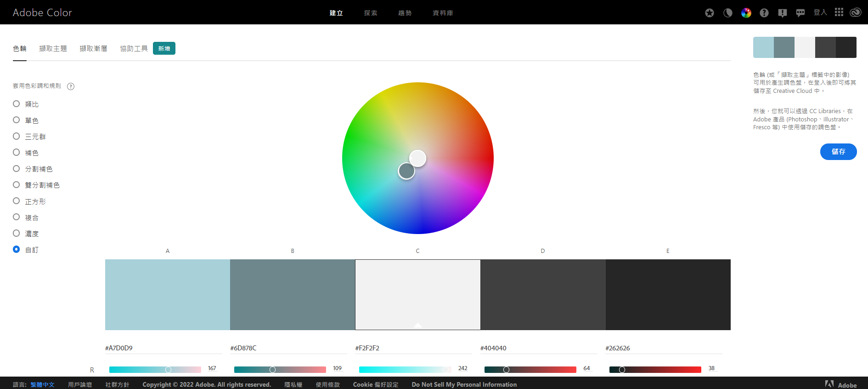
Task: Open the 用戶論壇 footer link
Action: tap(80, 384)
